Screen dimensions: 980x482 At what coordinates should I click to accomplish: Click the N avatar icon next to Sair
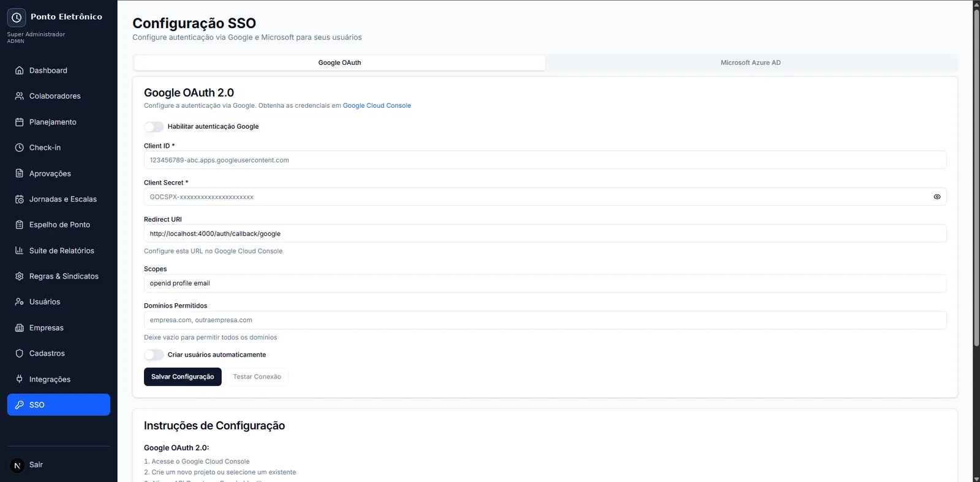coord(17,465)
